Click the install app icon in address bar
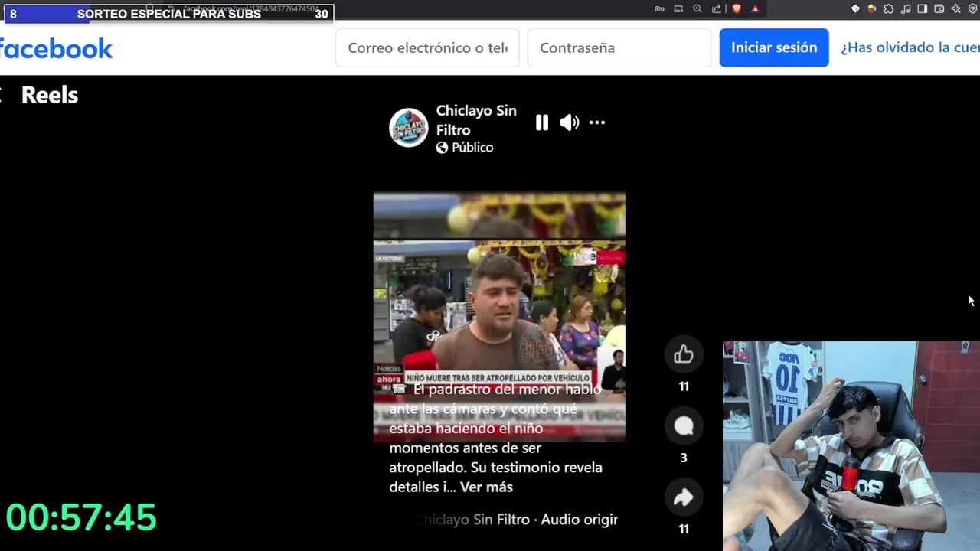The height and width of the screenshot is (551, 980). point(678,9)
